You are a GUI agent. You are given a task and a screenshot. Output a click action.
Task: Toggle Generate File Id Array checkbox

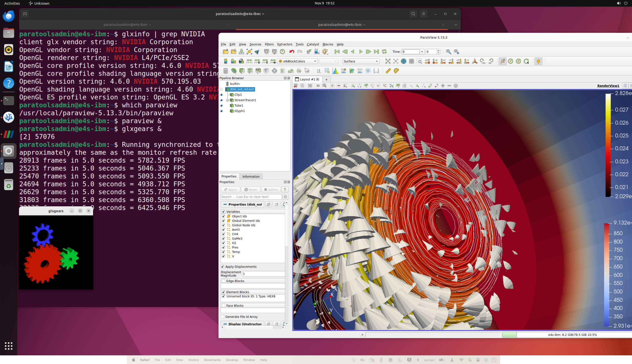point(222,317)
